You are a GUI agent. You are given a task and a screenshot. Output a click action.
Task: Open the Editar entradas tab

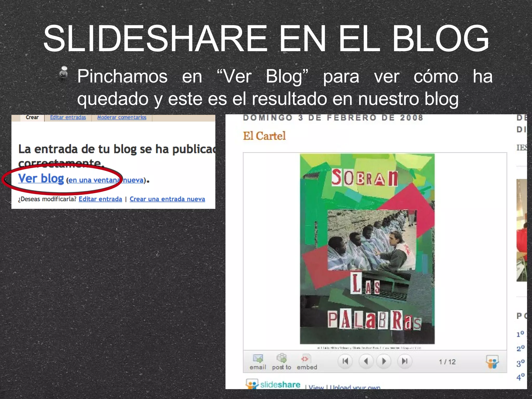[68, 117]
